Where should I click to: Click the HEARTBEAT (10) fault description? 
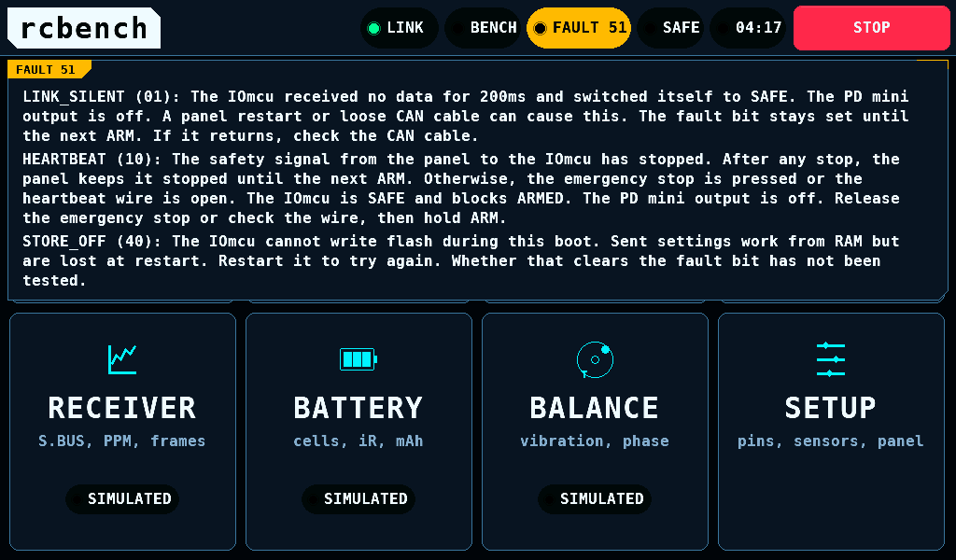tap(461, 189)
